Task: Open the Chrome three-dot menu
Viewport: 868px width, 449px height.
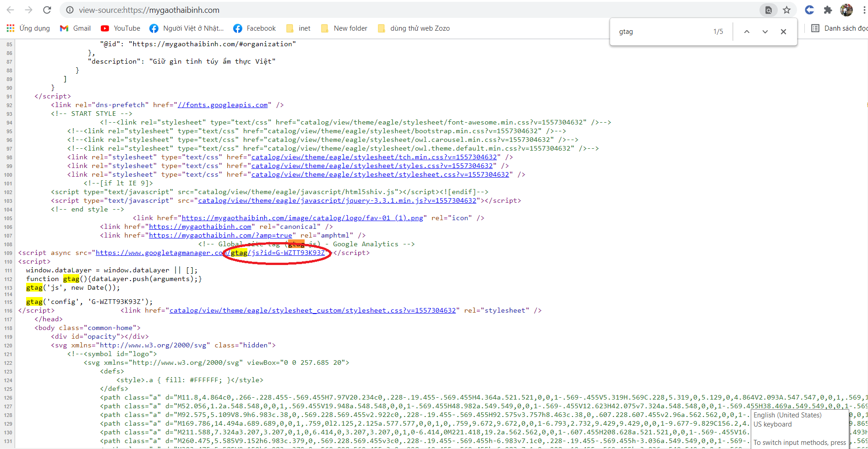Action: click(863, 10)
